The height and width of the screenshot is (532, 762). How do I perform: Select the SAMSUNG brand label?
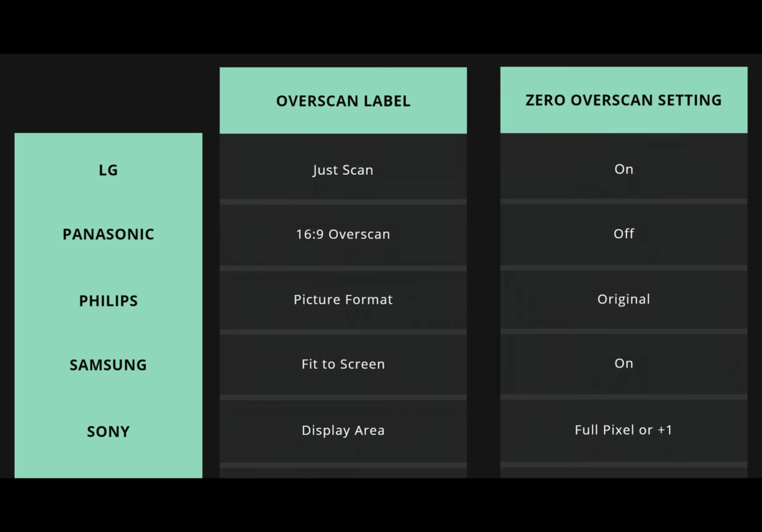coord(108,365)
